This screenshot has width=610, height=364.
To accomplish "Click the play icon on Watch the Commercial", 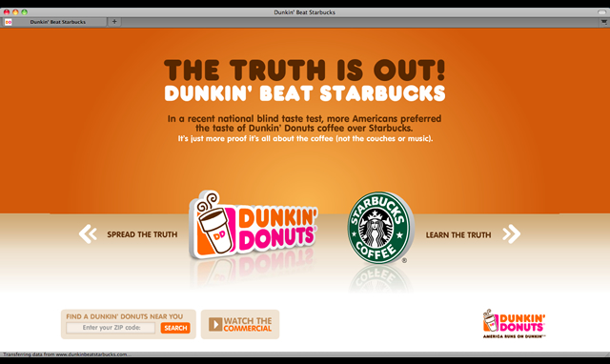I will point(215,324).
